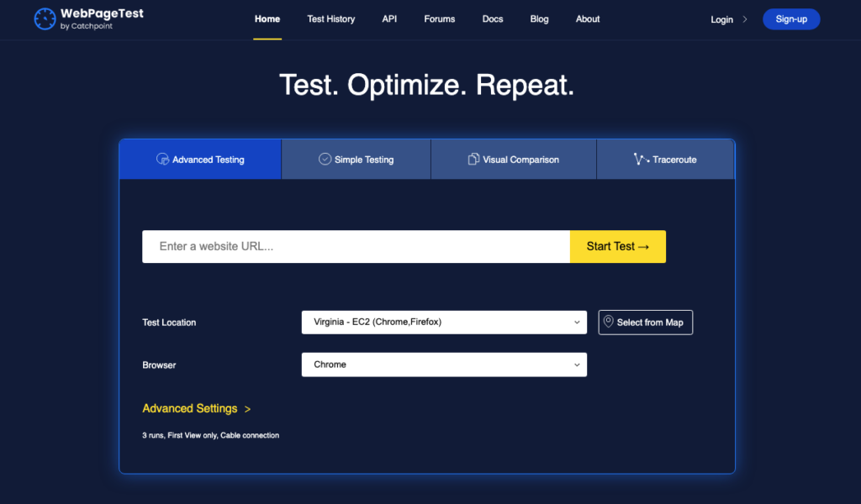Viewport: 861px width, 504px height.
Task: Click the arrow icon inside Start Test button
Action: (x=642, y=246)
